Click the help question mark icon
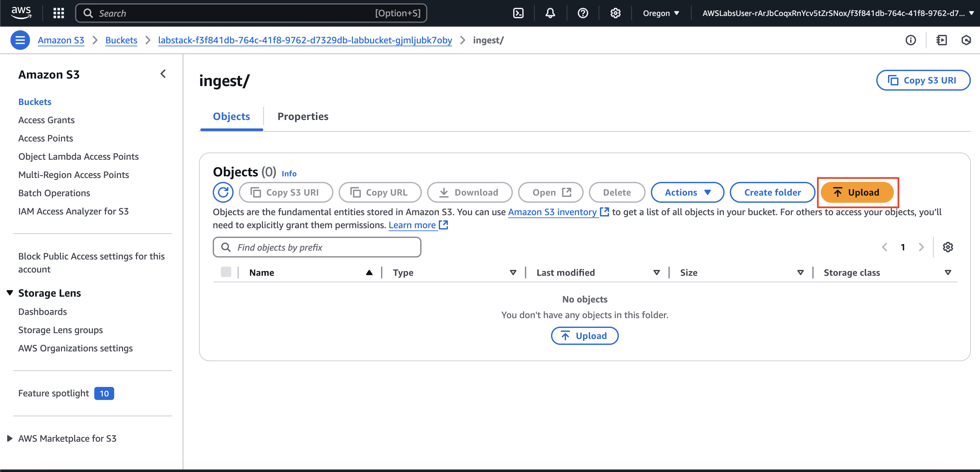 coord(582,13)
